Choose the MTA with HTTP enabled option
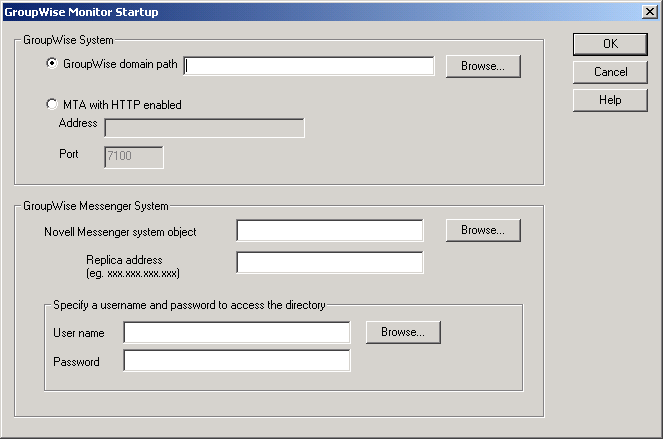 (53, 104)
